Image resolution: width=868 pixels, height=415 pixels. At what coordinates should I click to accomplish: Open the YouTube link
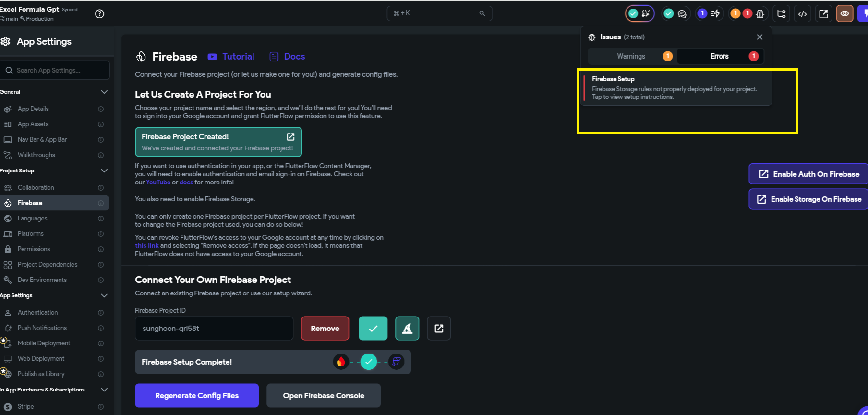[158, 183]
